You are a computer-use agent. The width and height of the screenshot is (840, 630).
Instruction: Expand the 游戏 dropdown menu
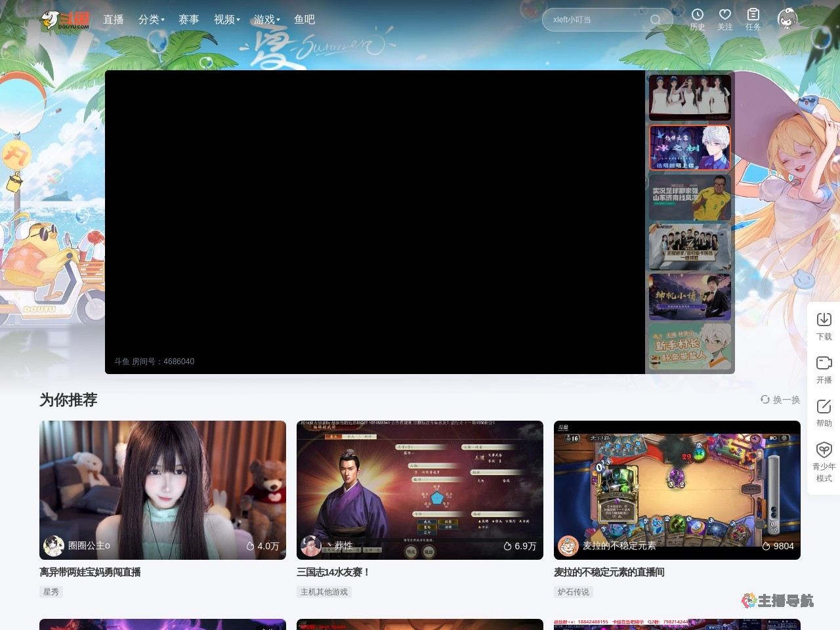click(x=266, y=20)
